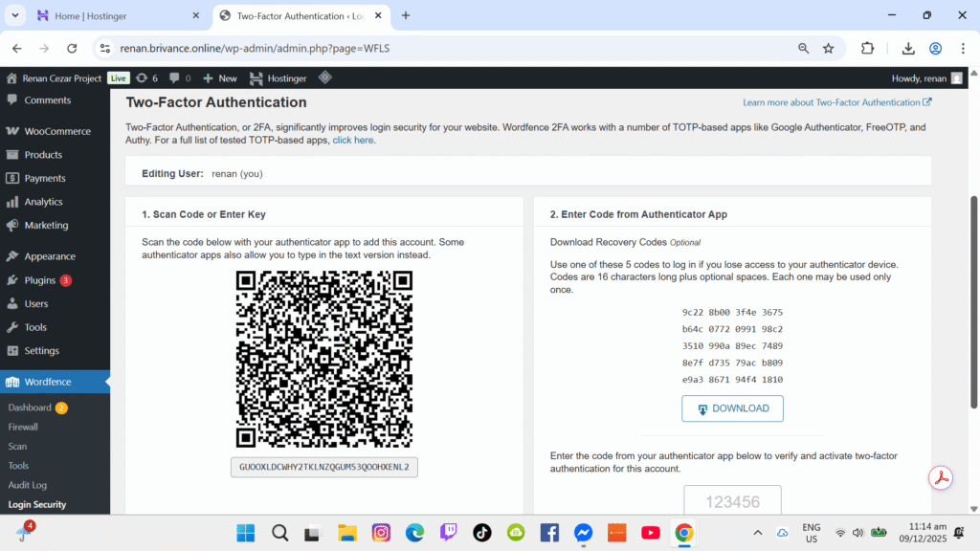The width and height of the screenshot is (980, 551).
Task: Open Plugins in the sidebar menu
Action: (40, 280)
